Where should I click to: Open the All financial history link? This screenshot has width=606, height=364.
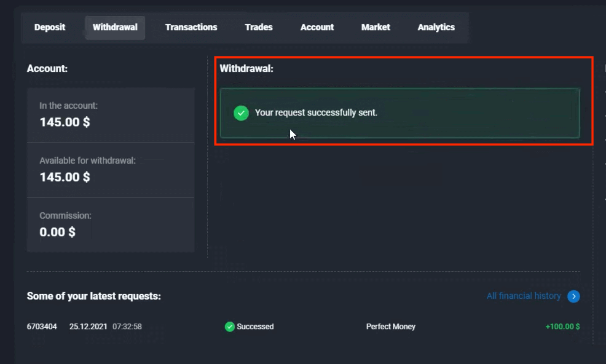(523, 296)
